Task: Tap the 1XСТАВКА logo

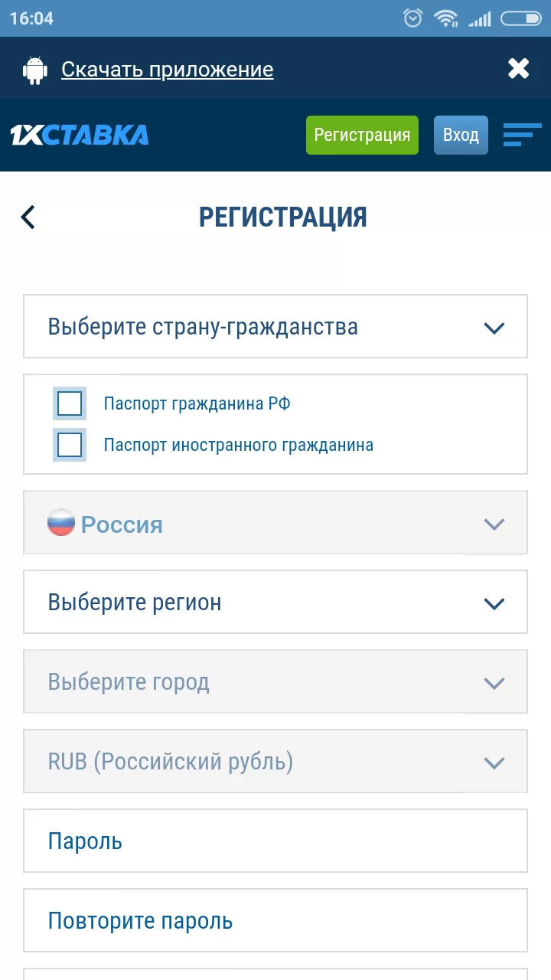Action: click(x=80, y=135)
